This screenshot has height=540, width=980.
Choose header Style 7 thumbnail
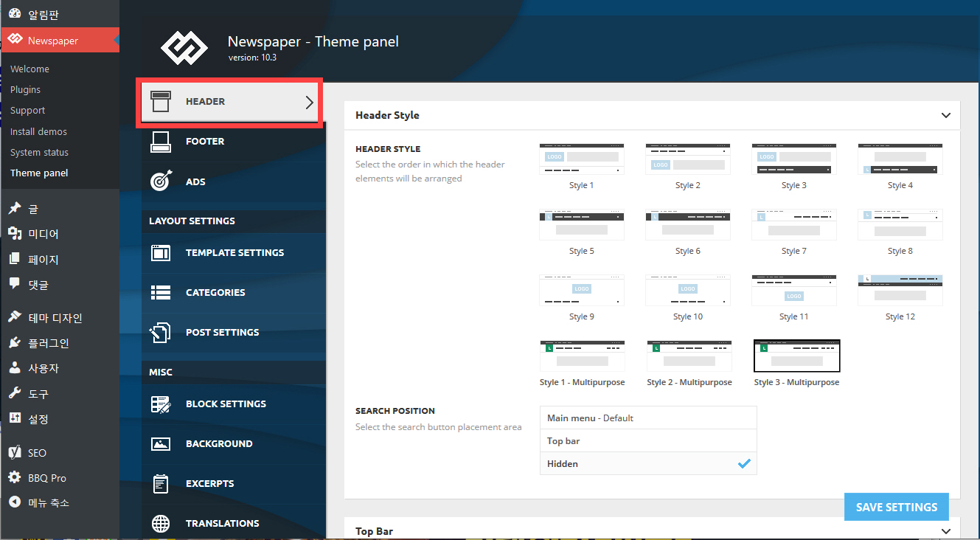[794, 224]
